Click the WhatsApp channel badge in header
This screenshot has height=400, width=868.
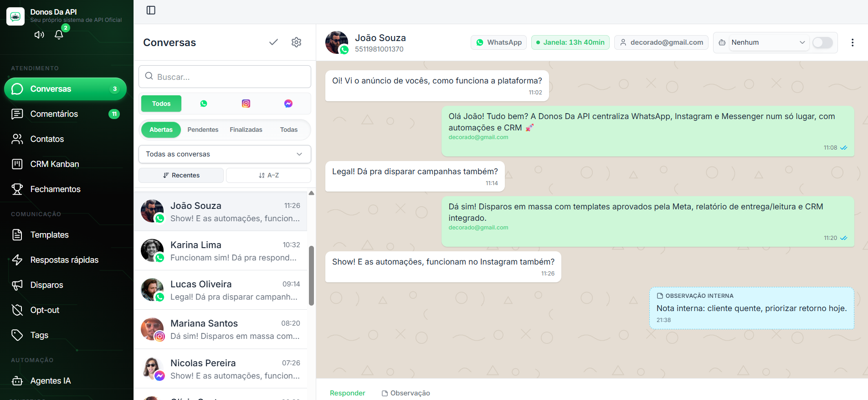tap(498, 42)
